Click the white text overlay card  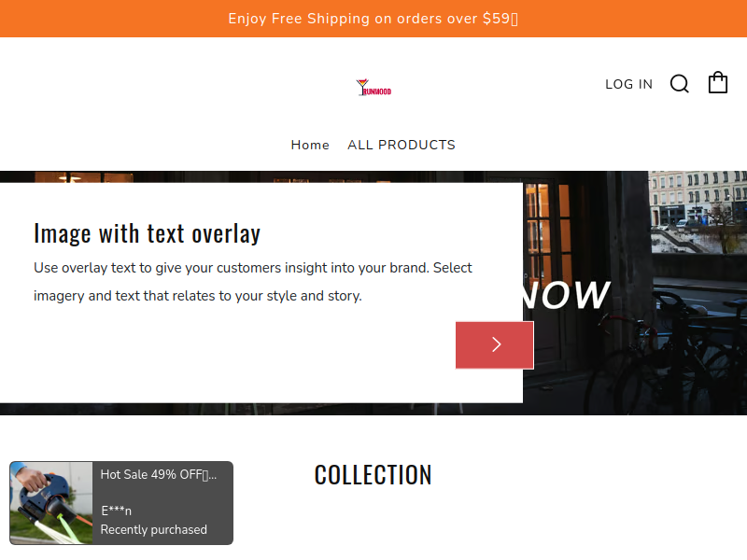click(261, 293)
